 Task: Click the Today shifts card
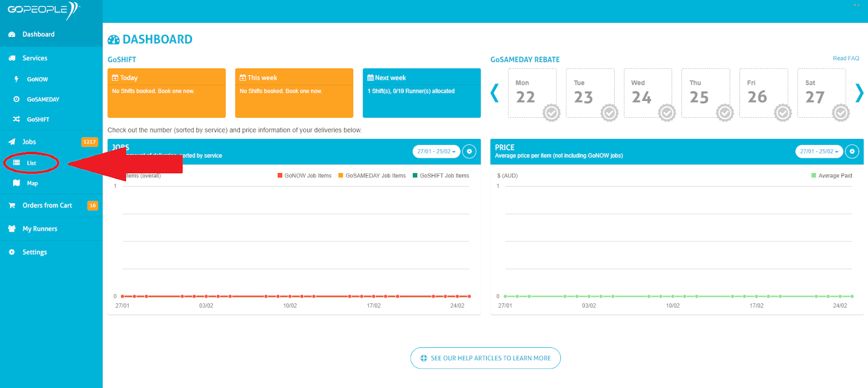point(167,93)
